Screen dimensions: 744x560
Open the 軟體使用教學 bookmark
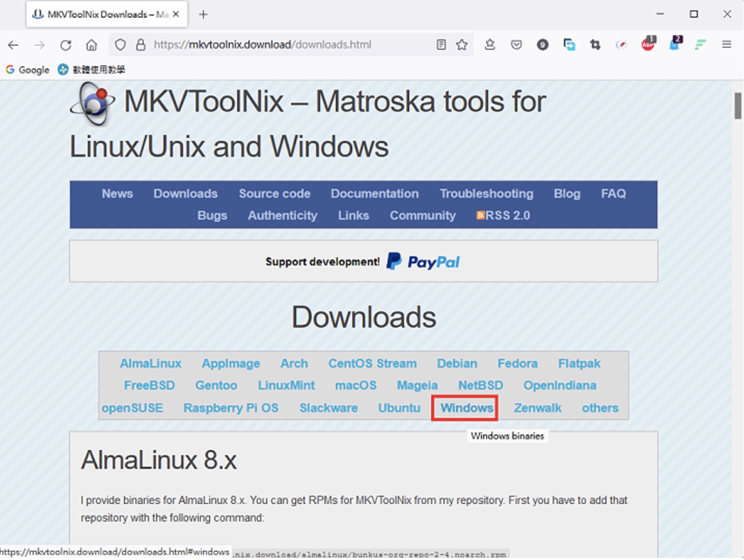[91, 69]
